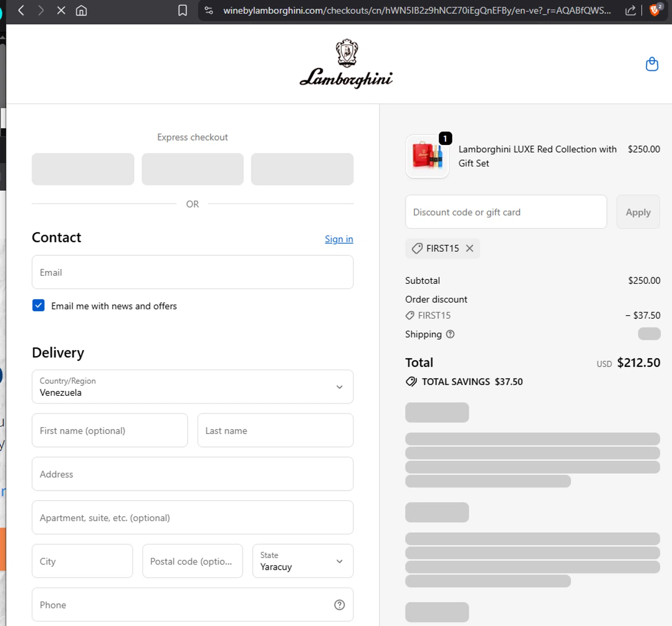Open the State dropdown showing Yaracuy

tap(303, 561)
